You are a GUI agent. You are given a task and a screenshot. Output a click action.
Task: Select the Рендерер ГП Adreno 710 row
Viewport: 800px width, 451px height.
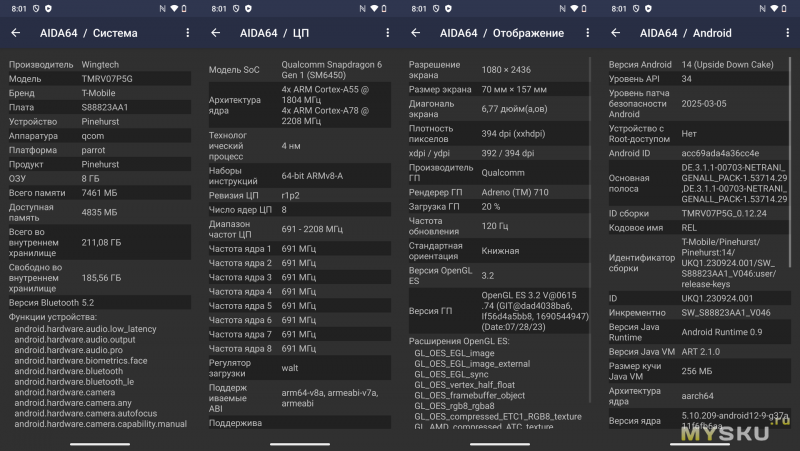498,192
